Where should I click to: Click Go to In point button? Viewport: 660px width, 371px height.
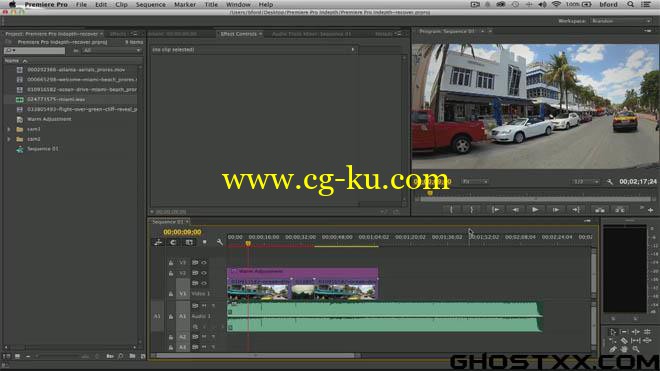pos(495,209)
